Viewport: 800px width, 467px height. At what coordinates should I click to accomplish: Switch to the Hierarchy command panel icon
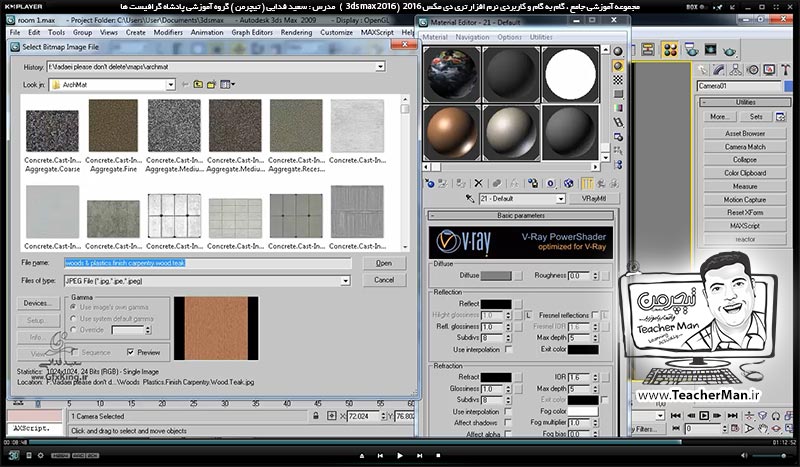pyautogui.click(x=735, y=69)
